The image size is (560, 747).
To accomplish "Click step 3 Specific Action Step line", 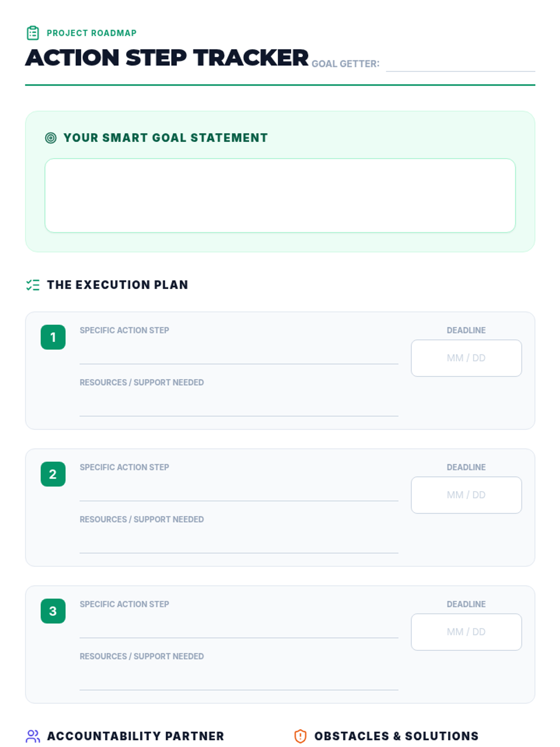I will (x=238, y=628).
